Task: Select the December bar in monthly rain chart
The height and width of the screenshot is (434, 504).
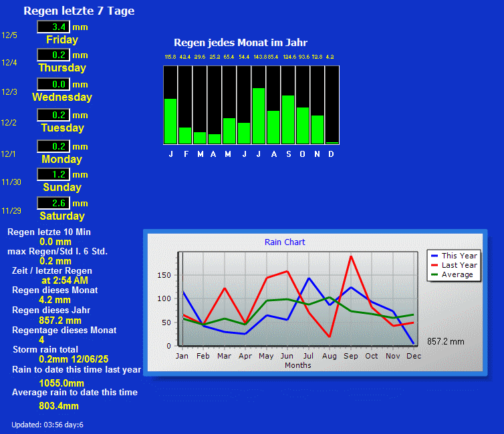Action: pyautogui.click(x=332, y=142)
